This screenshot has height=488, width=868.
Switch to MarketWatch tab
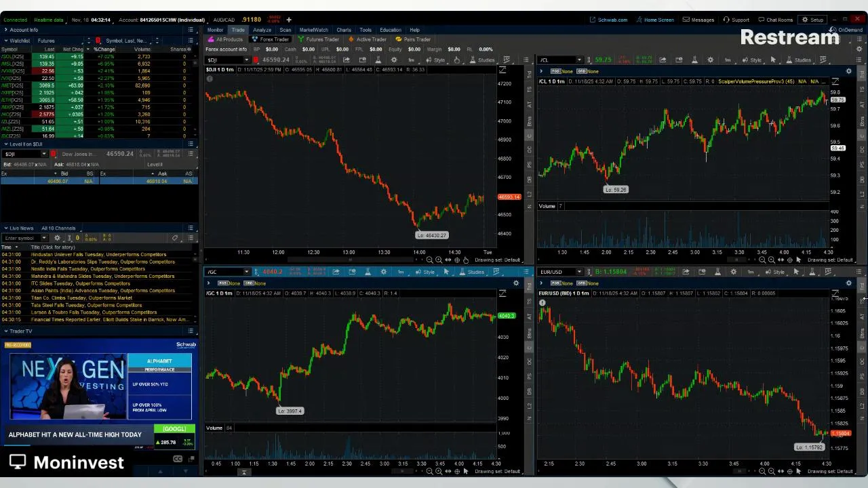pos(313,30)
